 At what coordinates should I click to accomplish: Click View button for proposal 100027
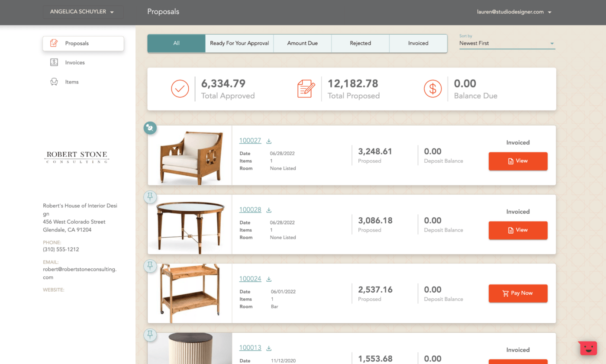tap(518, 161)
